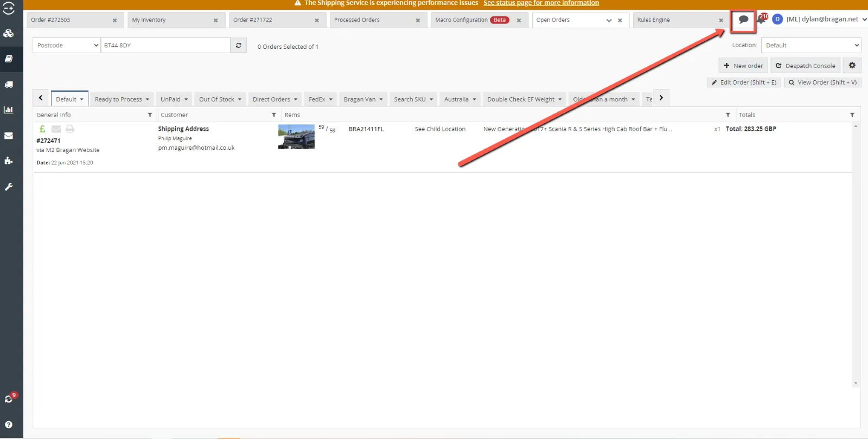Viewport: 868px width, 439px height.
Task: Click into the postcode search field BT44 8DY
Action: pyautogui.click(x=165, y=46)
